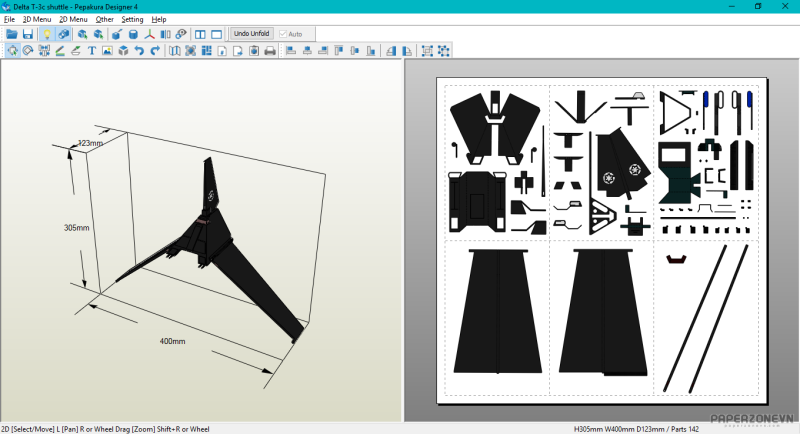Toggle the split two-pane window layout button

click(201, 34)
